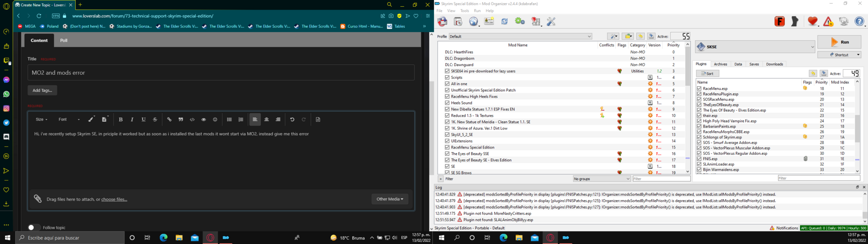Uncheck RaceMenu.esp plugin checkbox
The image size is (868, 244).
(699, 89)
